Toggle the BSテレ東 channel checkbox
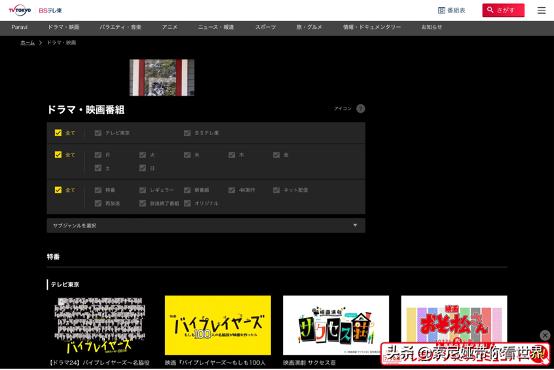This screenshot has width=554, height=370. tap(187, 133)
